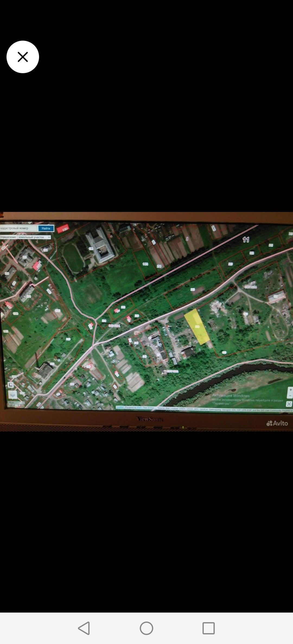Open the 'земельный участок' dropdown
The height and width of the screenshot is (644, 293).
[x=34, y=237]
